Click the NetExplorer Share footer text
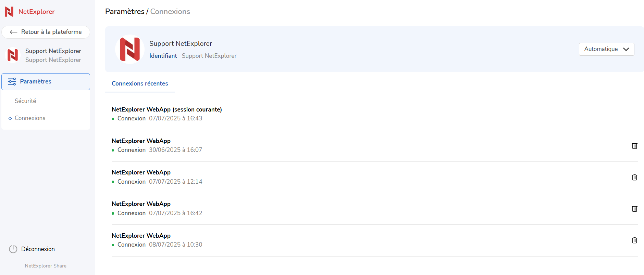The height and width of the screenshot is (275, 644). [x=46, y=266]
